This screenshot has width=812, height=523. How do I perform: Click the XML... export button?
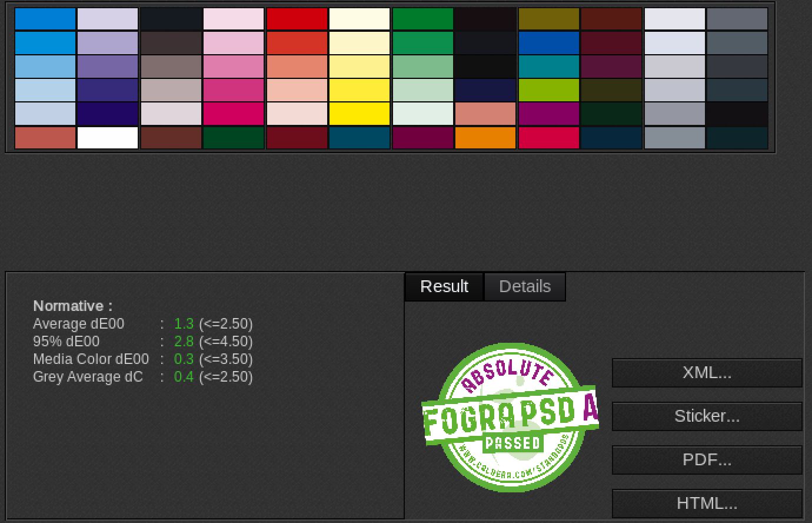point(707,373)
